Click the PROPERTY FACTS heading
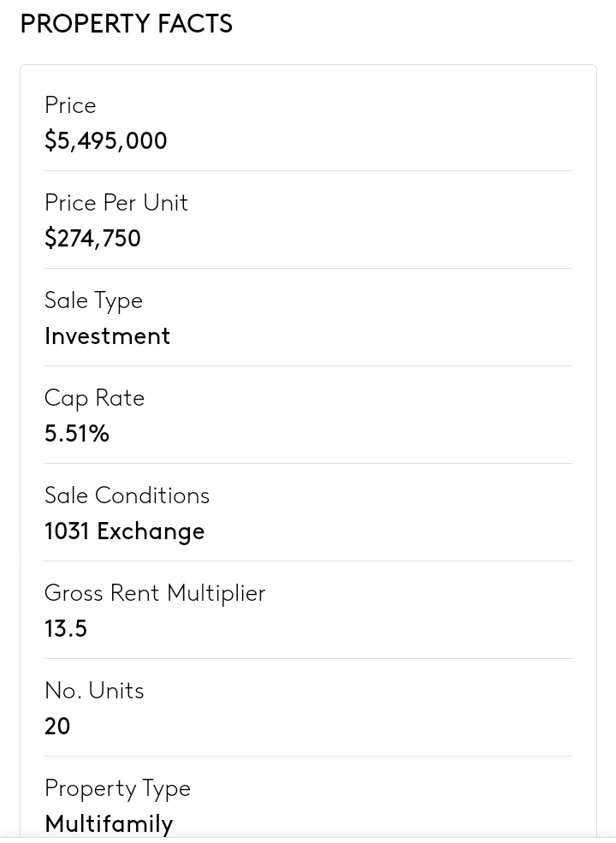Screen dimensions: 616x843 click(126, 24)
